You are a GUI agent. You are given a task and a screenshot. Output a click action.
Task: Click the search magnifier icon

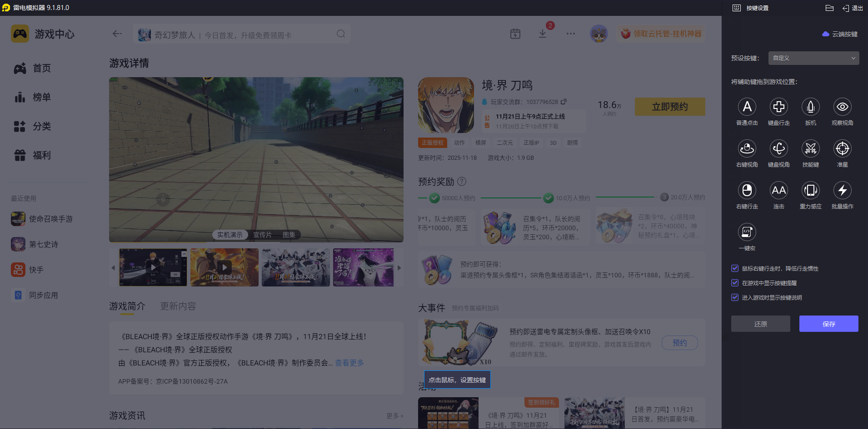(x=341, y=34)
